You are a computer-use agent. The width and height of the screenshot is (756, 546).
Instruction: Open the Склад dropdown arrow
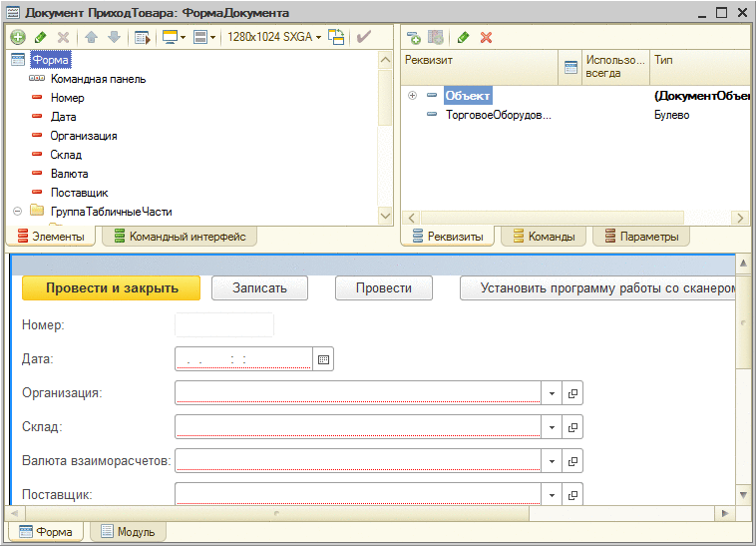click(x=552, y=427)
